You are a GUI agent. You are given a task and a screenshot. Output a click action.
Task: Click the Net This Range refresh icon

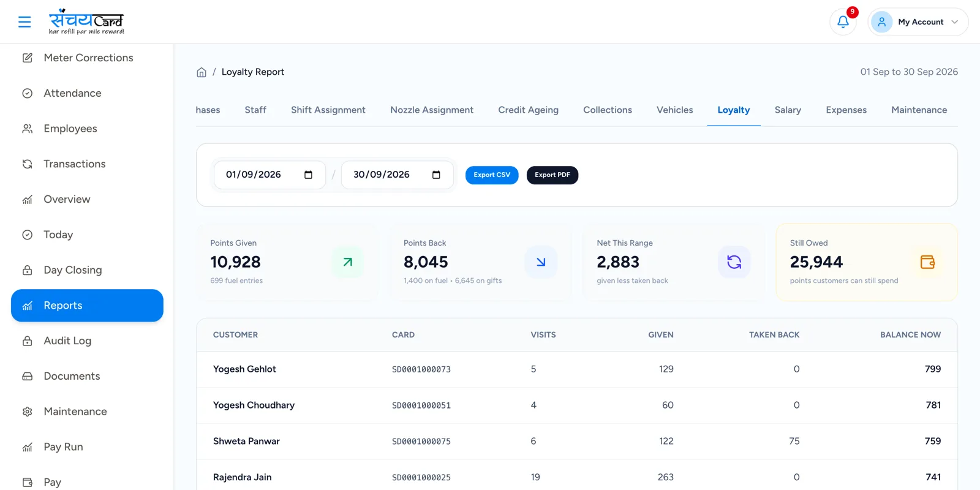(734, 262)
